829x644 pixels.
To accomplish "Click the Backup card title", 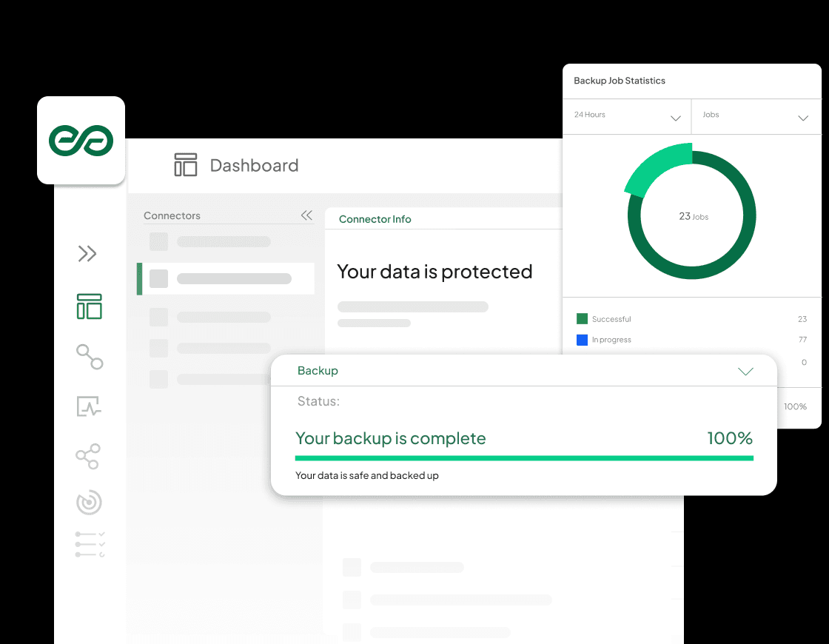I will tap(318, 371).
